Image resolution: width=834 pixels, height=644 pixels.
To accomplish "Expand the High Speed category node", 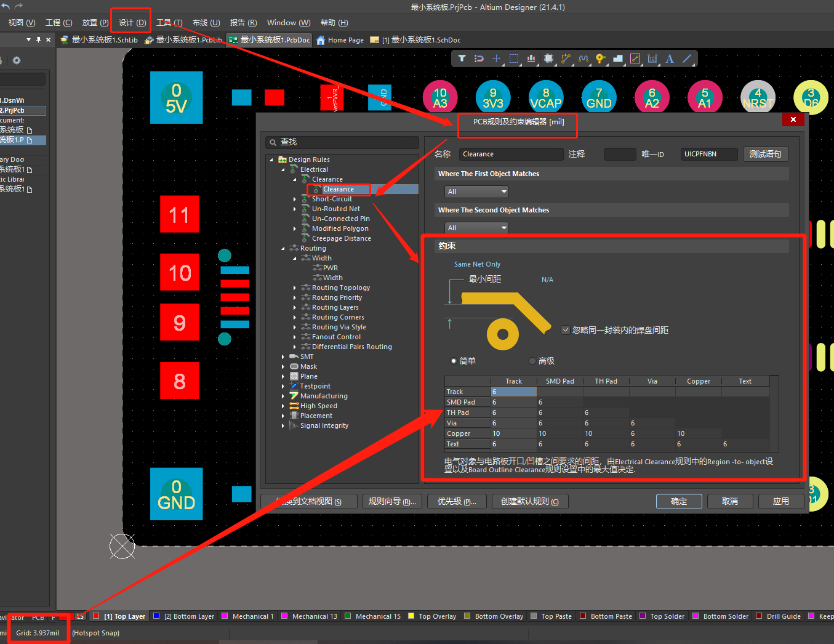I will coord(283,406).
